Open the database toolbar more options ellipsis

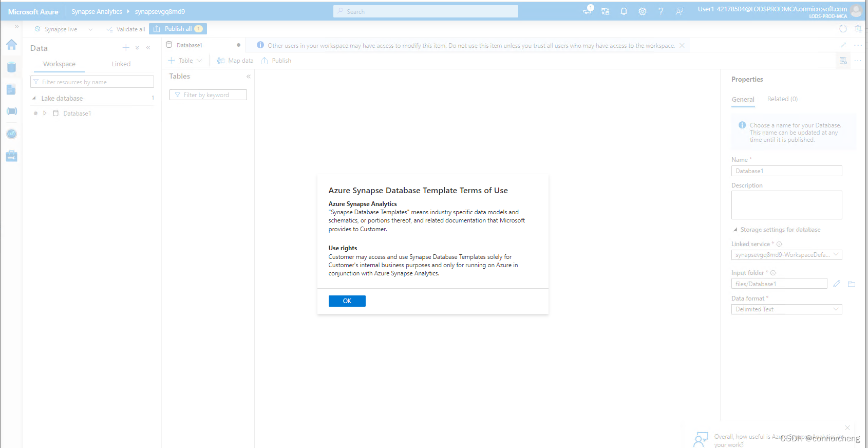click(x=858, y=61)
